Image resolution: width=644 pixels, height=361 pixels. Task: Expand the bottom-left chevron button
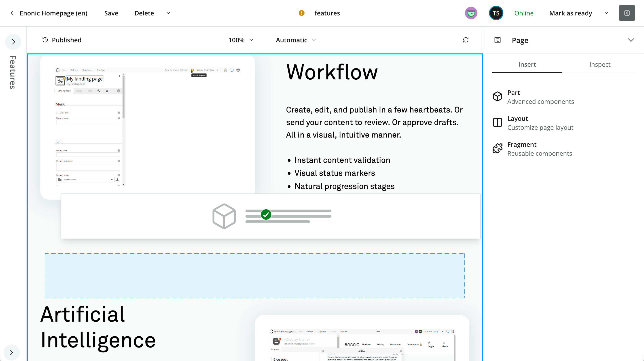11,353
